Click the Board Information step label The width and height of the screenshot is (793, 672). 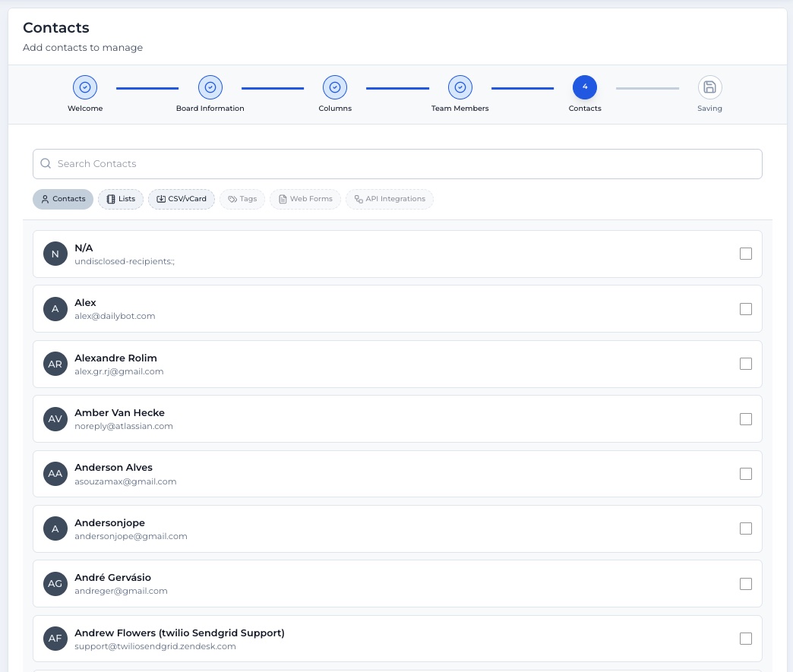click(x=210, y=109)
